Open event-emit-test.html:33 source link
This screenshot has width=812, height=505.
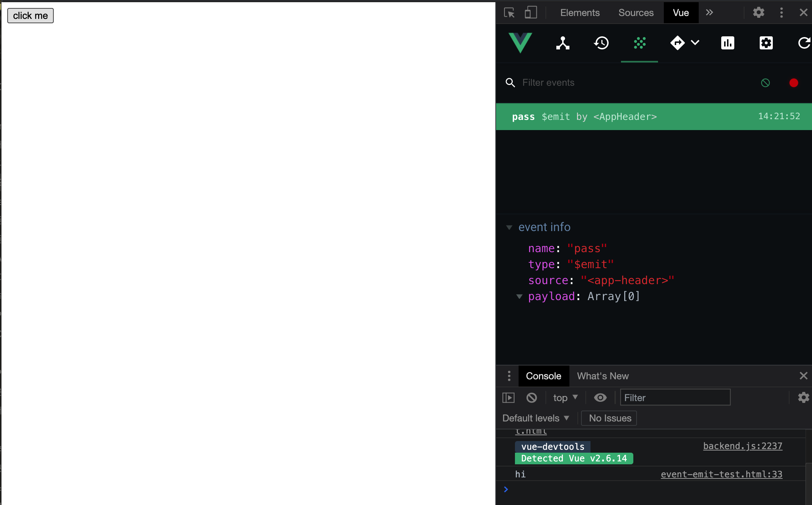click(721, 474)
